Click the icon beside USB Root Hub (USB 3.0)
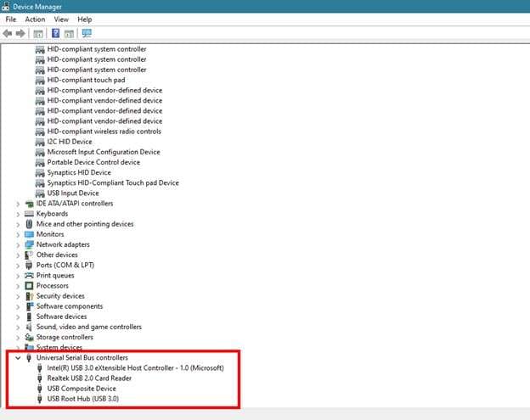This screenshot has width=530, height=420. [40, 399]
